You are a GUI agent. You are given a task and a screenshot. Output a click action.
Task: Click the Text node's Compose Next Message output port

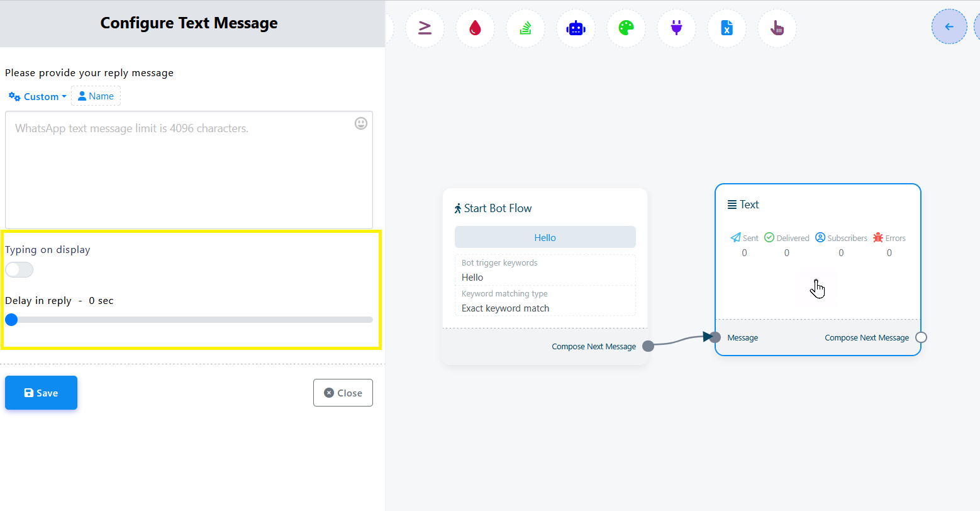tap(921, 337)
